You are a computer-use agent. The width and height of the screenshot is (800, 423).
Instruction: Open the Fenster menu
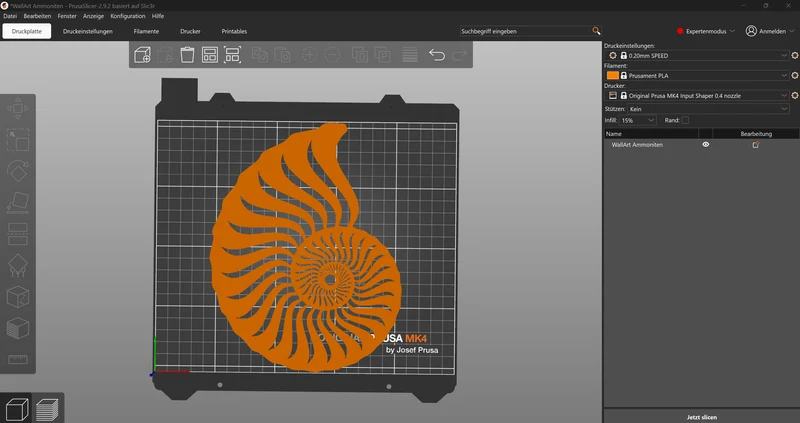coord(67,16)
